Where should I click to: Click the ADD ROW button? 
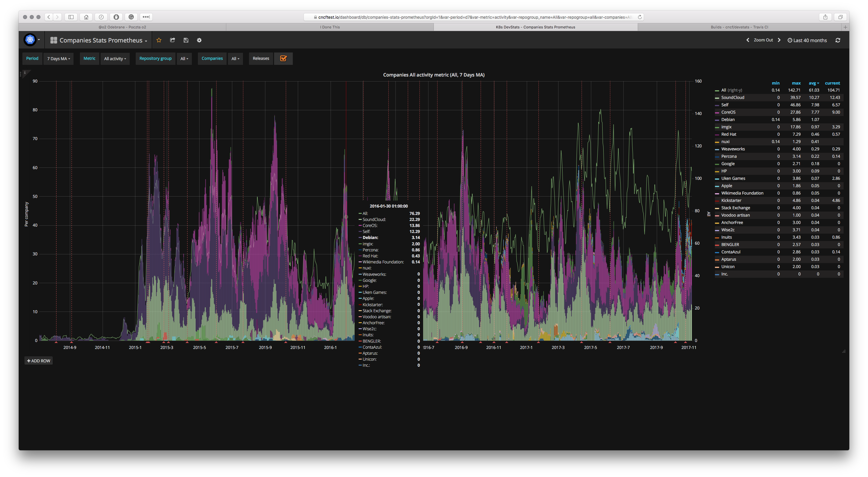[x=38, y=360]
